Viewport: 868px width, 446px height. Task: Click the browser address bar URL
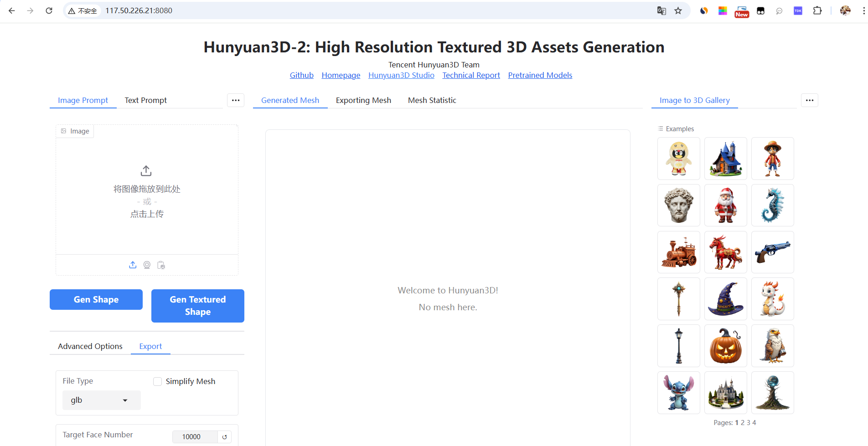[x=139, y=10]
